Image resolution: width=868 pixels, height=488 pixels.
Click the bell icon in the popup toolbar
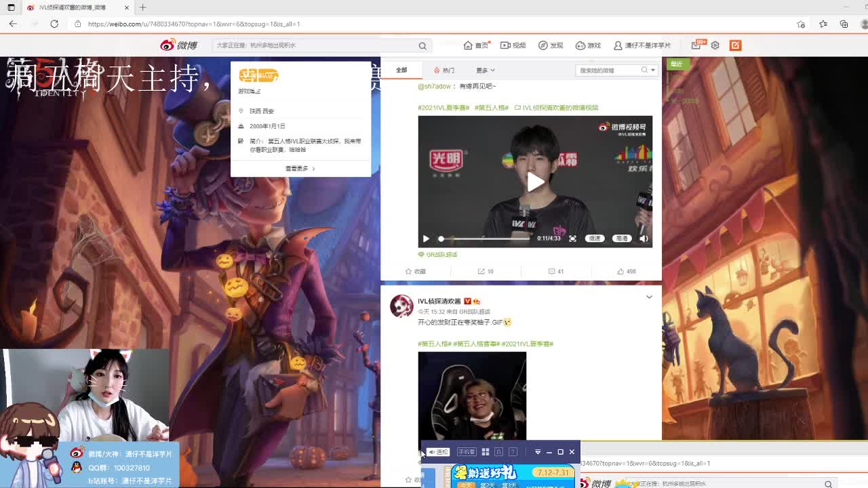[x=499, y=452]
